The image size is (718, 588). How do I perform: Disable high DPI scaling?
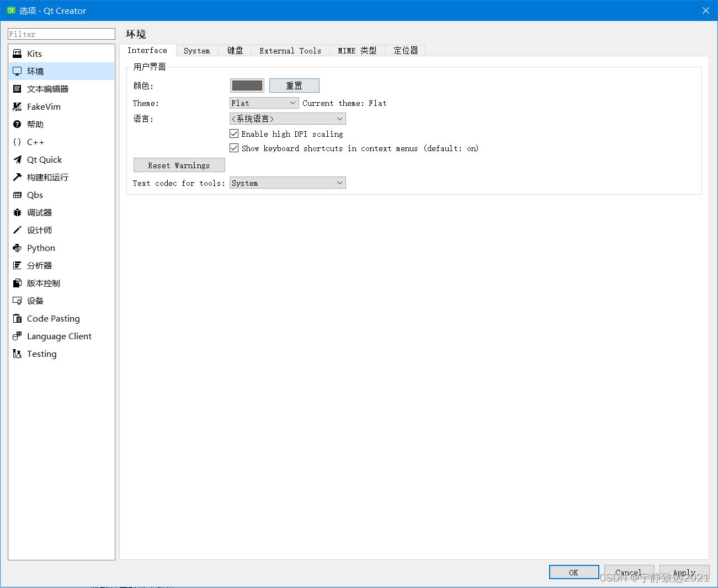coord(234,133)
